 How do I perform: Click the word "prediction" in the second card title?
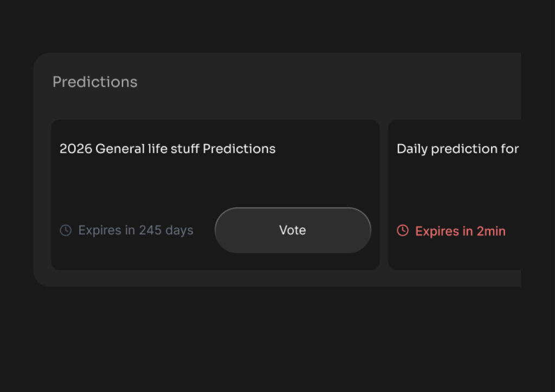(460, 149)
